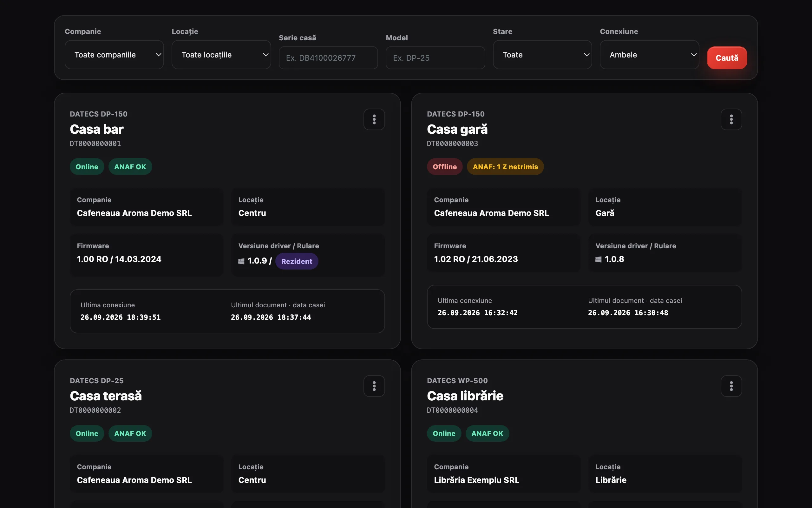The image size is (812, 508).
Task: Click the Rezident badge on Casa bar
Action: coord(297,261)
